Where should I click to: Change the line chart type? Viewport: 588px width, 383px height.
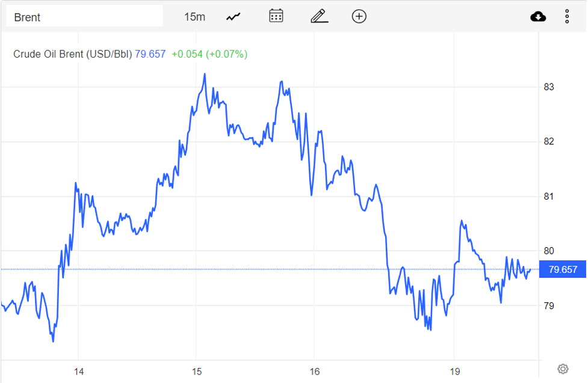[x=234, y=17]
